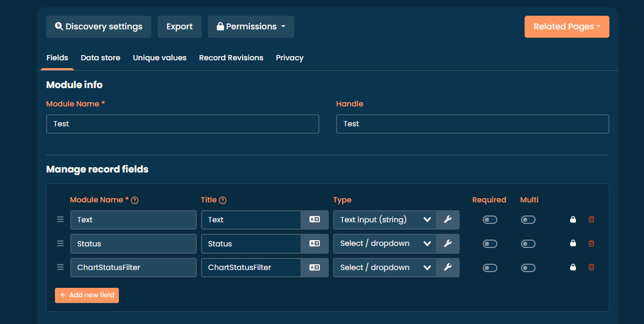
Task: Click the Module info heading
Action: (74, 85)
